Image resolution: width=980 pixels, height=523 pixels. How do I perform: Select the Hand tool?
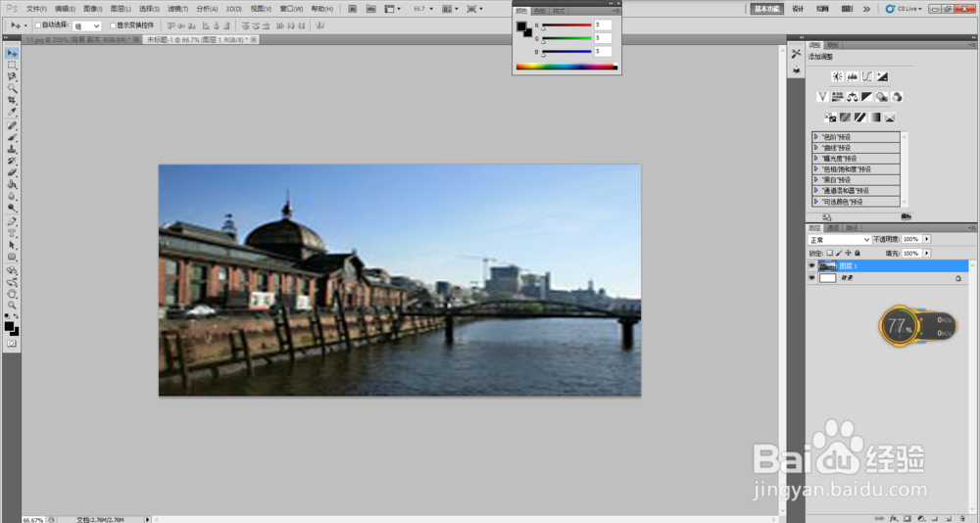coord(12,294)
